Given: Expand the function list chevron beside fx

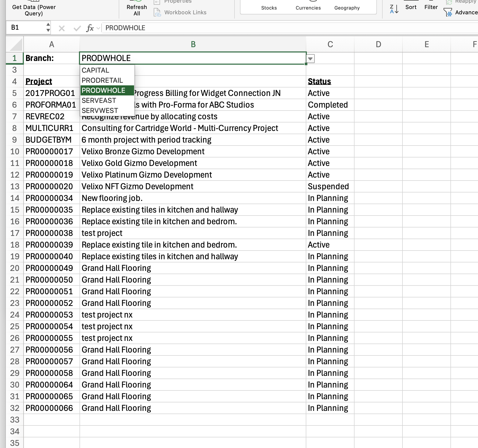Looking at the screenshot, I should coord(98,28).
